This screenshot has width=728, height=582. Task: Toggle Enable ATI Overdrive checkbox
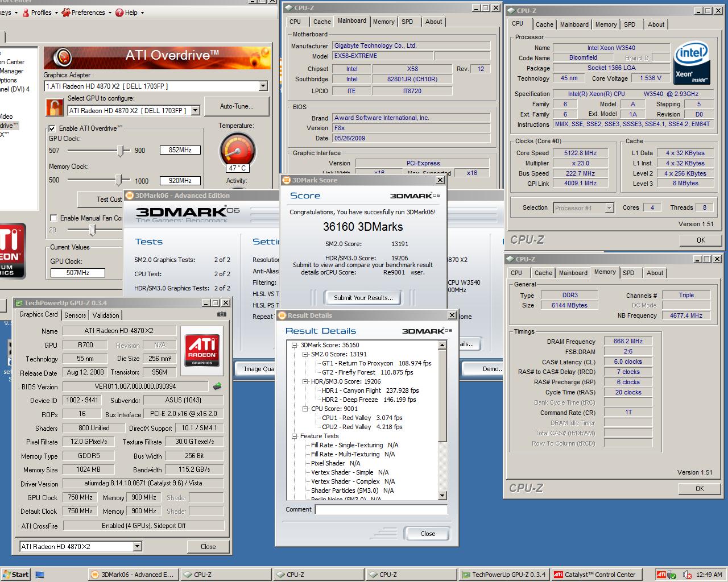[x=53, y=128]
